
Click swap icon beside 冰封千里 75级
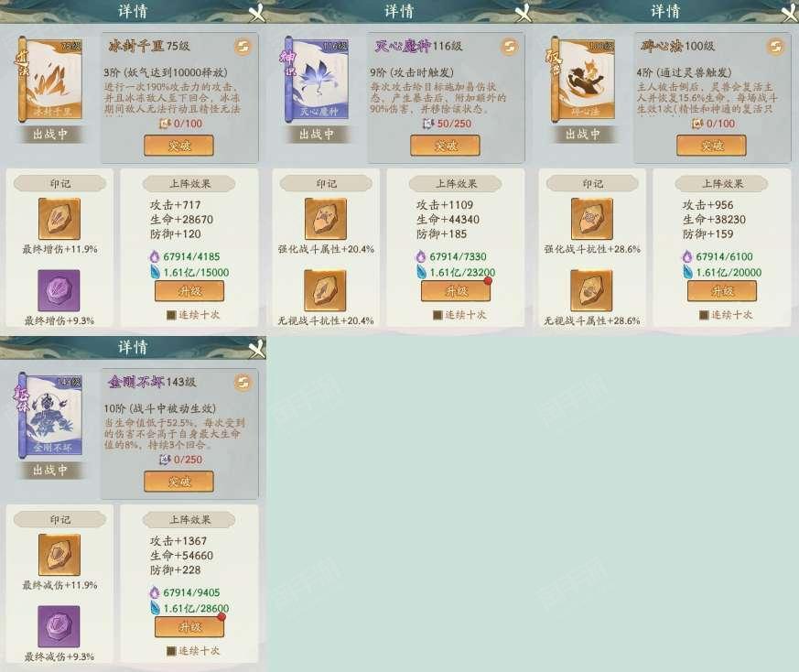tap(243, 47)
